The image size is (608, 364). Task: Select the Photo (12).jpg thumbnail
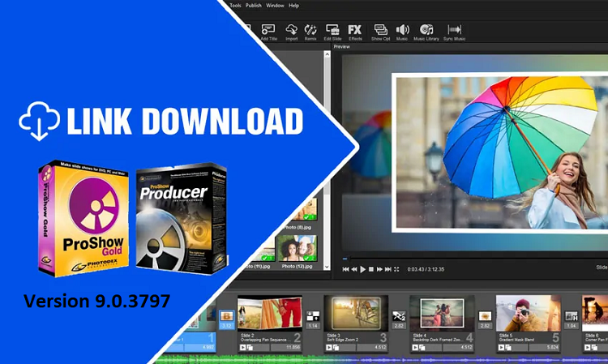[297, 249]
